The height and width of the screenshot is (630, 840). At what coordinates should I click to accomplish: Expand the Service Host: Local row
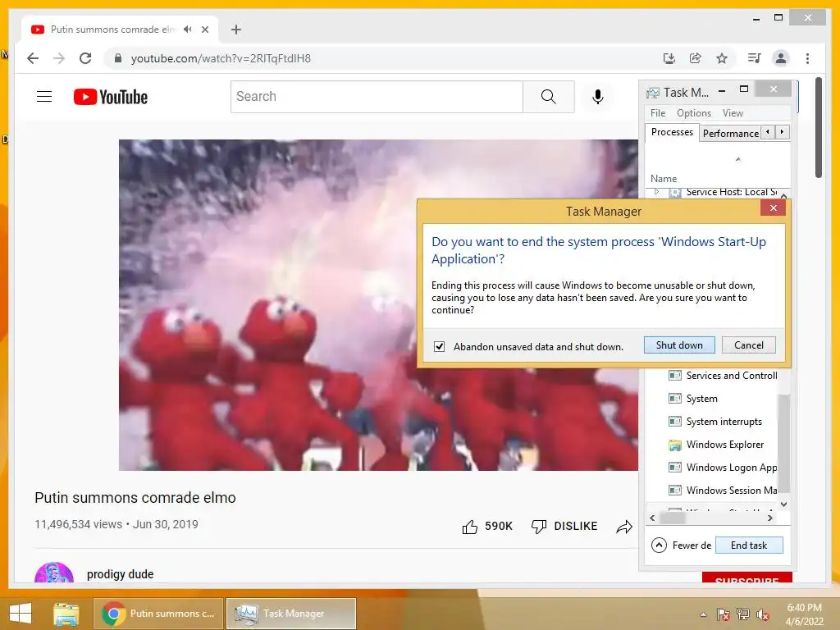[x=657, y=192]
